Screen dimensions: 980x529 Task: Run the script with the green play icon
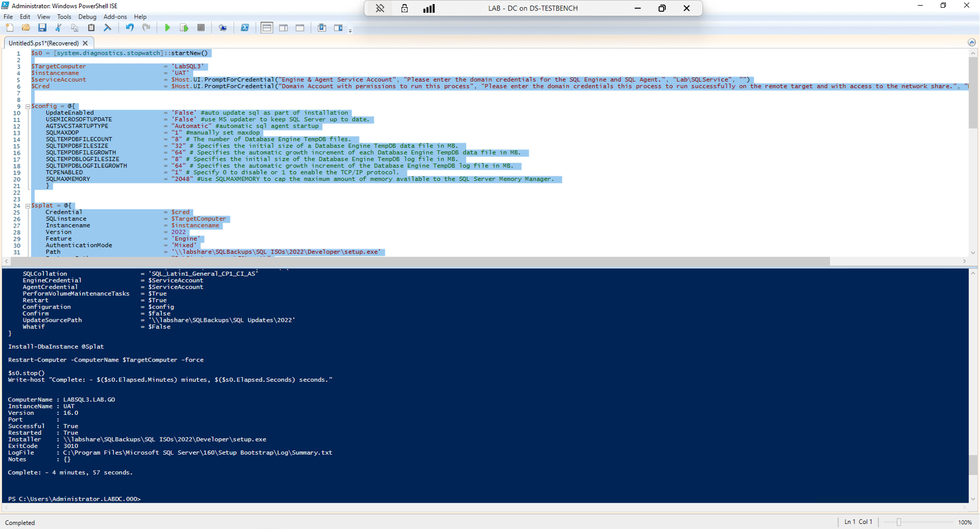[x=167, y=28]
